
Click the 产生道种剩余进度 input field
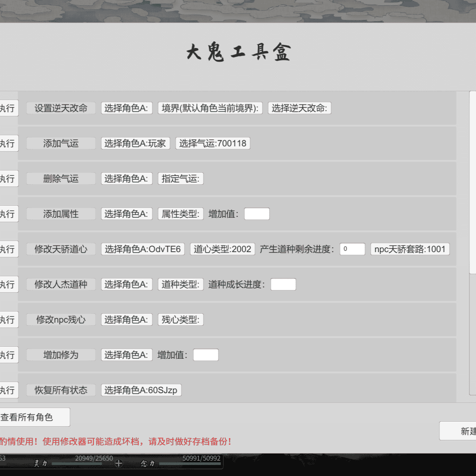coord(352,249)
